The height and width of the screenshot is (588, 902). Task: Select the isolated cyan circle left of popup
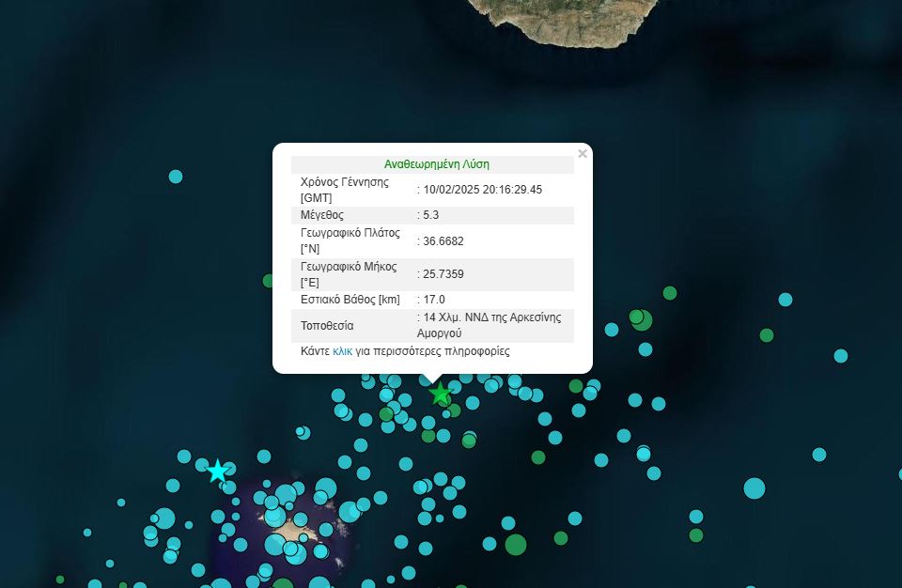tap(176, 177)
